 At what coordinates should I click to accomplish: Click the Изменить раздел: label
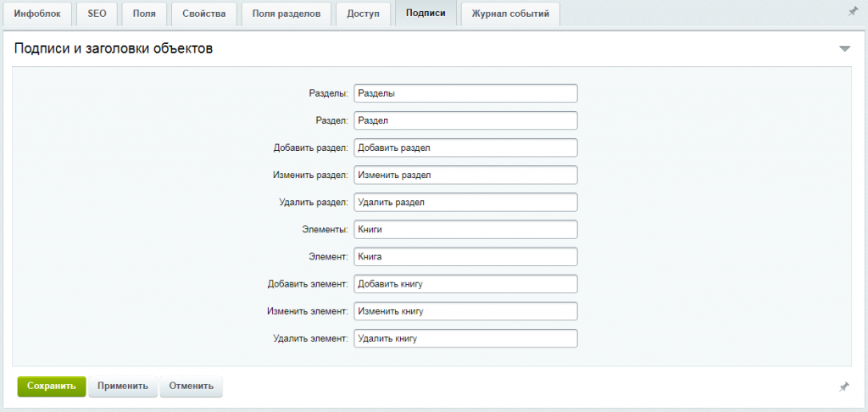point(310,175)
